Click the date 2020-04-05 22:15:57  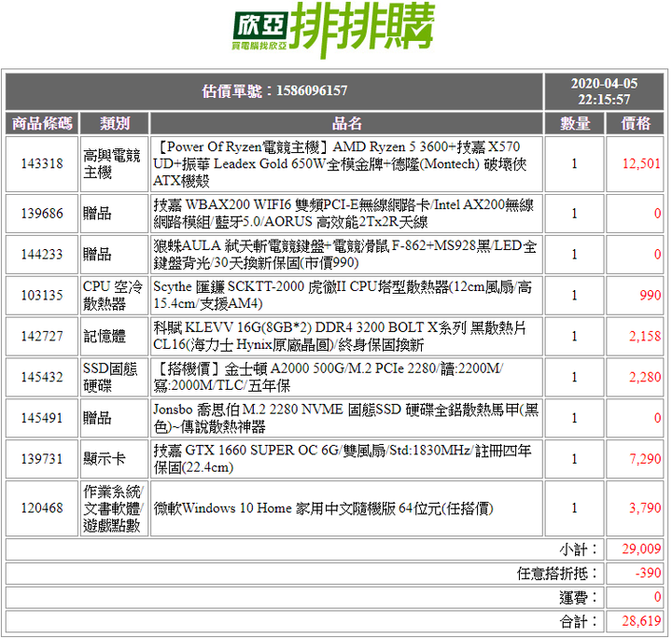(604, 91)
